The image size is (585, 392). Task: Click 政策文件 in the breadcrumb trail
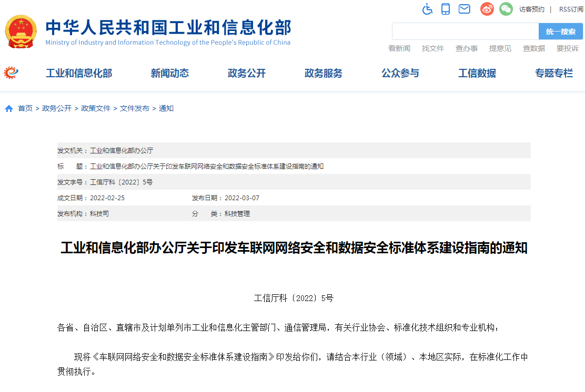(95, 108)
